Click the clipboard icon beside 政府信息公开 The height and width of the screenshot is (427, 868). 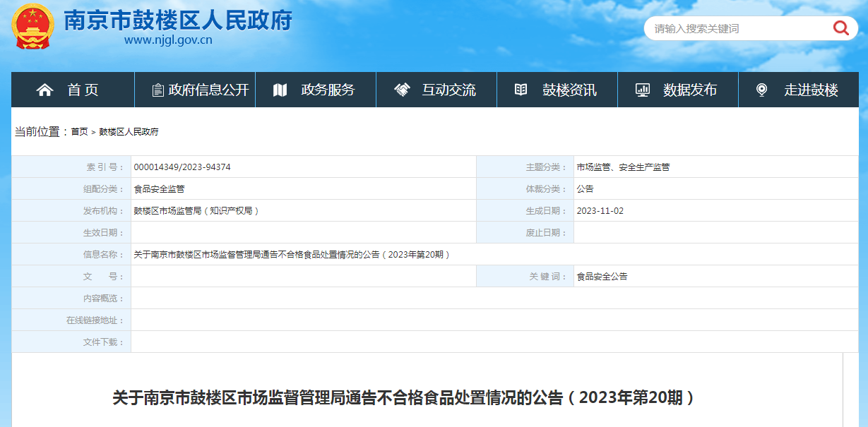point(157,90)
